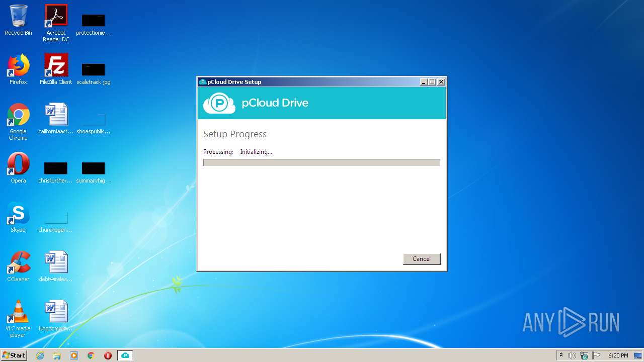Select the summaryhig desktop file

click(94, 172)
